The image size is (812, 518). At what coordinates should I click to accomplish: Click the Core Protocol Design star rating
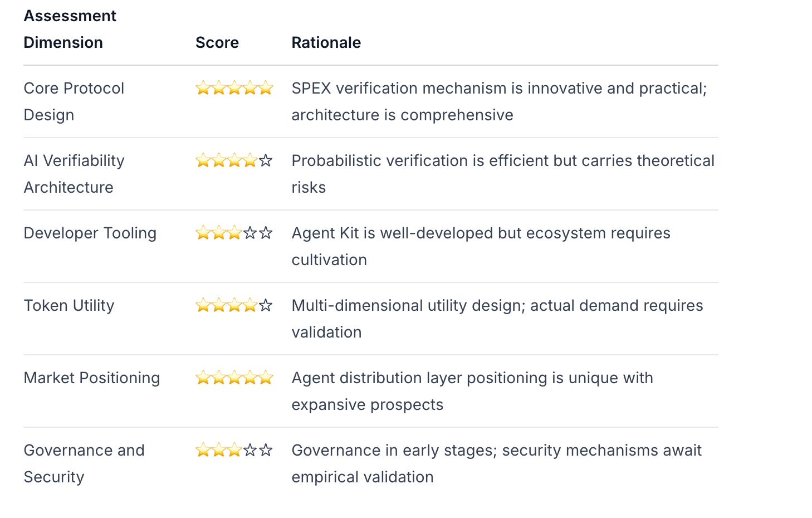coord(234,88)
